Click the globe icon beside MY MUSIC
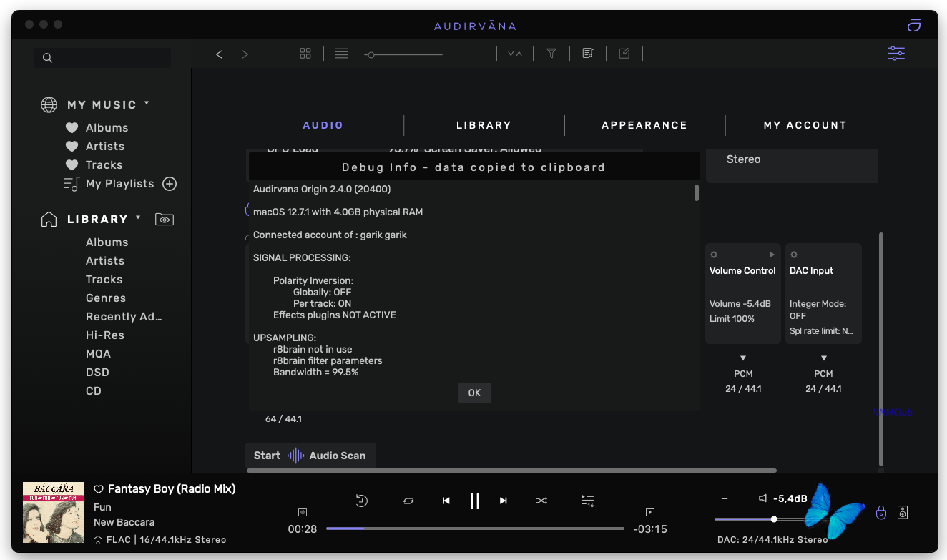947x560 pixels. tap(49, 105)
